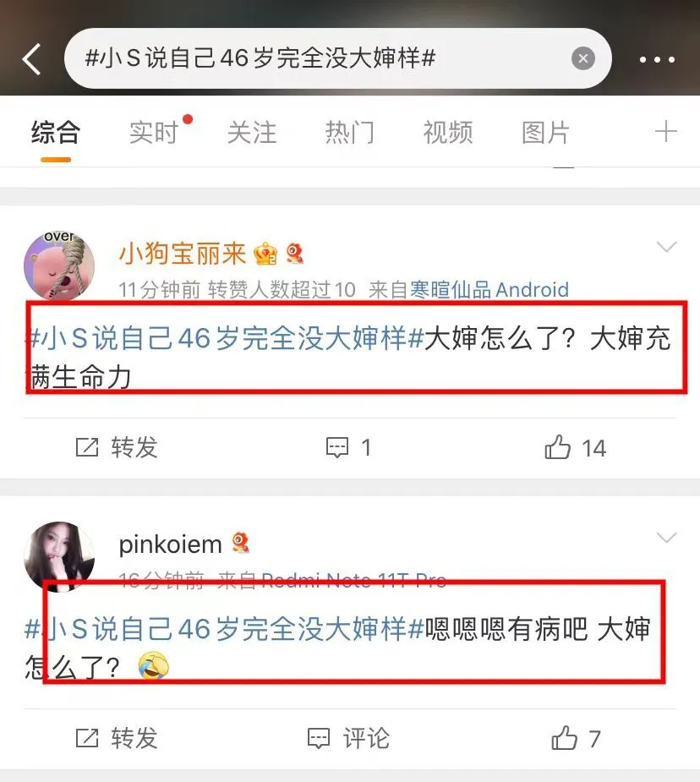Add a tab with the plus icon
Image resolution: width=700 pixels, height=782 pixels.
(x=665, y=132)
